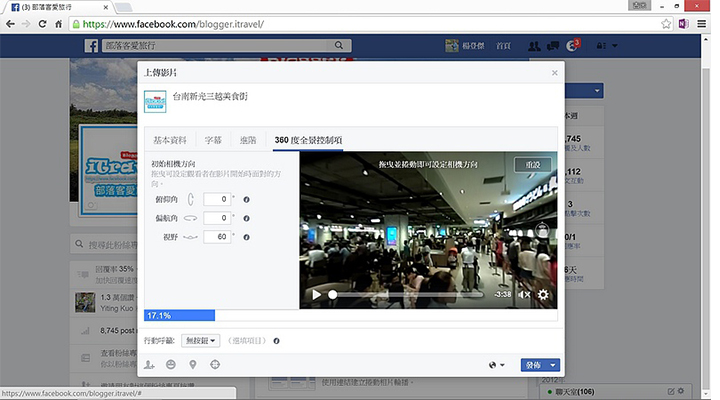The height and width of the screenshot is (400, 720).
Task: Open the Chrome hamburger menu
Action: tap(702, 24)
